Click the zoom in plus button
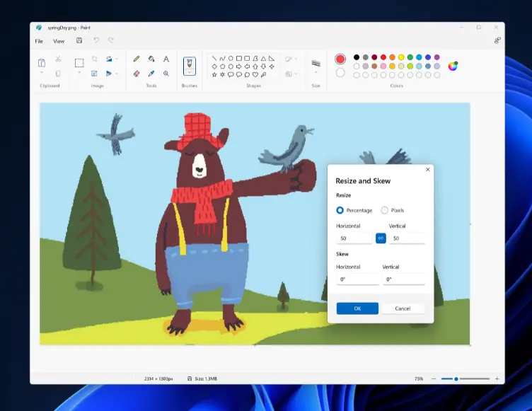532x411 pixels. 497,378
